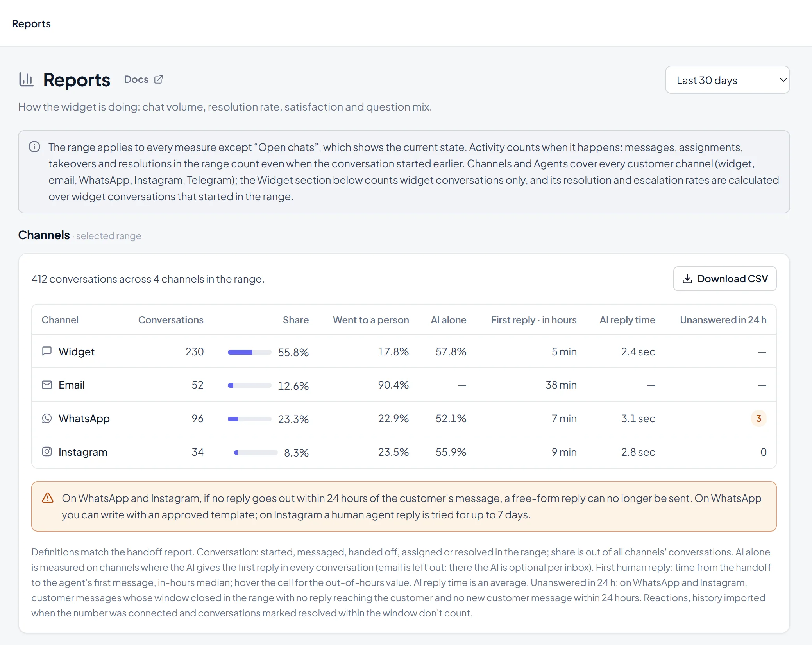
Task: Select the Widget row label
Action: pos(77,351)
